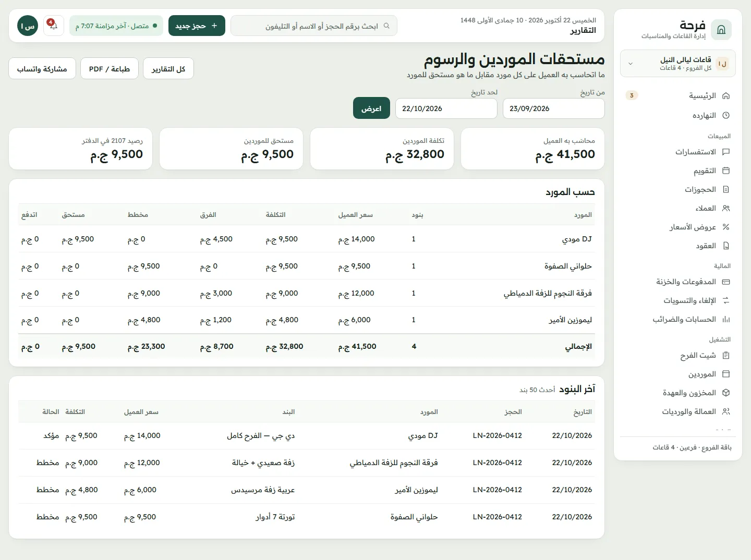Click the clipboard icon beside شيت الفرح
This screenshot has height=560, width=751.
click(726, 356)
